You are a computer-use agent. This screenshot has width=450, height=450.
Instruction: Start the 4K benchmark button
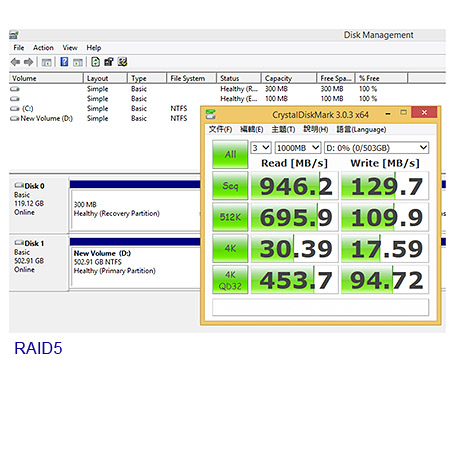click(x=230, y=248)
